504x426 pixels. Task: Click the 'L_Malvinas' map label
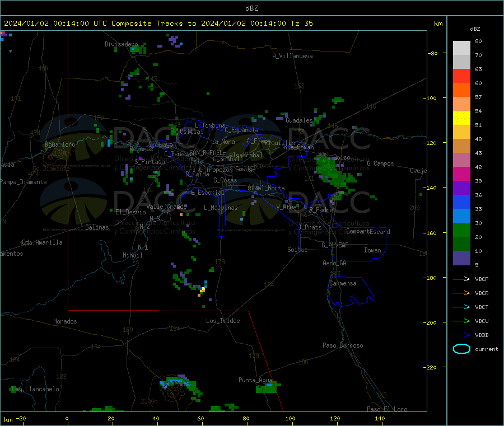tap(221, 208)
